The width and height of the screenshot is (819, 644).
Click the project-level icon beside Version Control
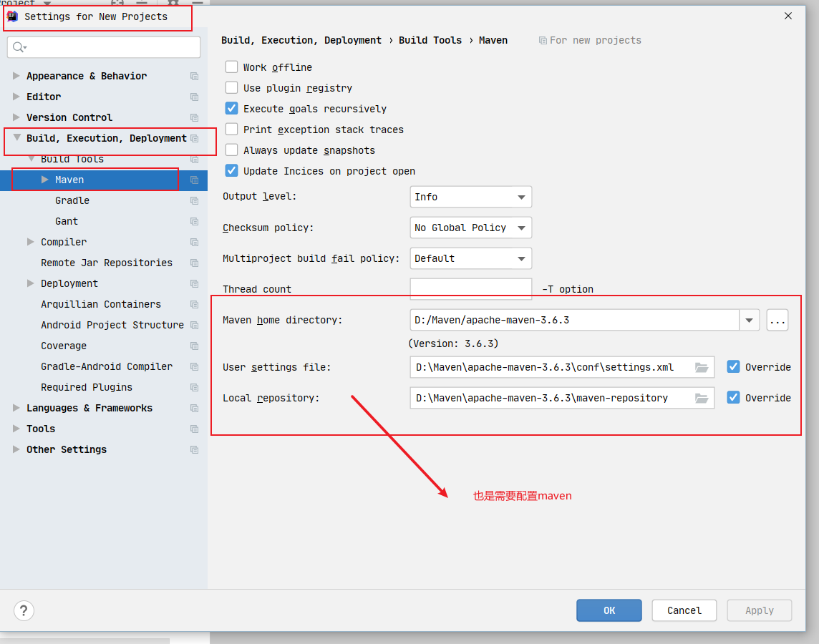click(194, 118)
